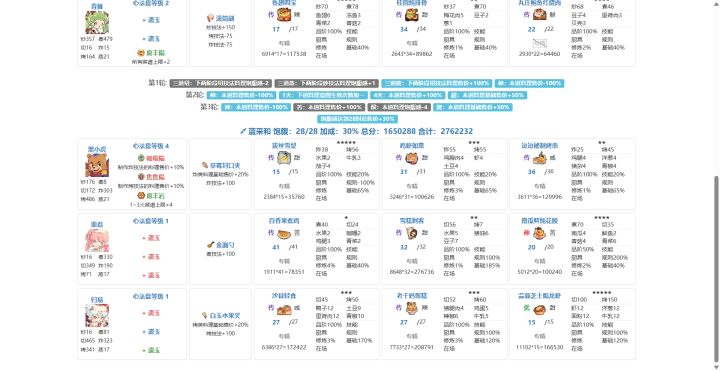Click the 南瓜鲜炖花胶 dish name
The image size is (720, 371).
tap(540, 221)
